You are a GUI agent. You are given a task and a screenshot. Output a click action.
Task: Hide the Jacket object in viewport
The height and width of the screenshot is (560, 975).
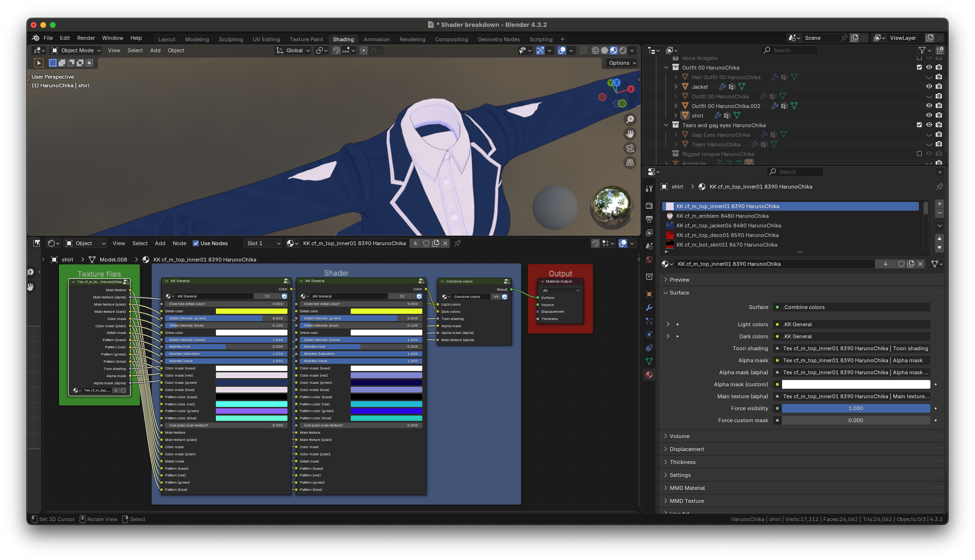click(929, 86)
